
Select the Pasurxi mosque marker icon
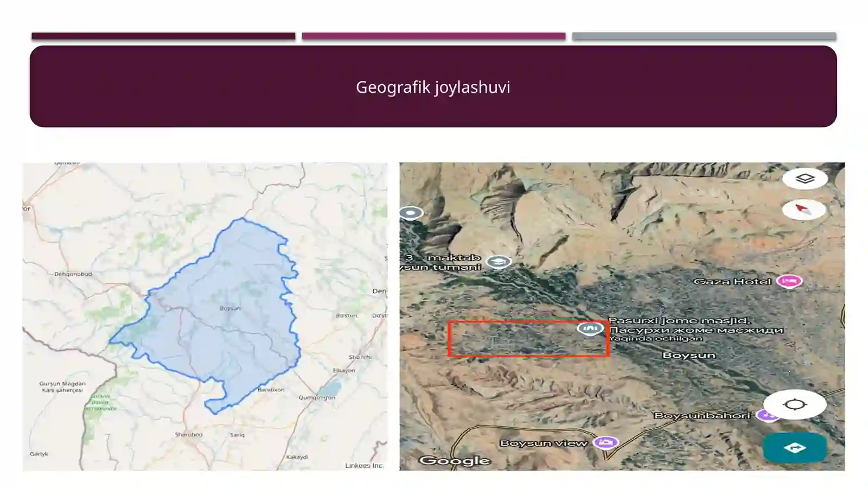(590, 328)
